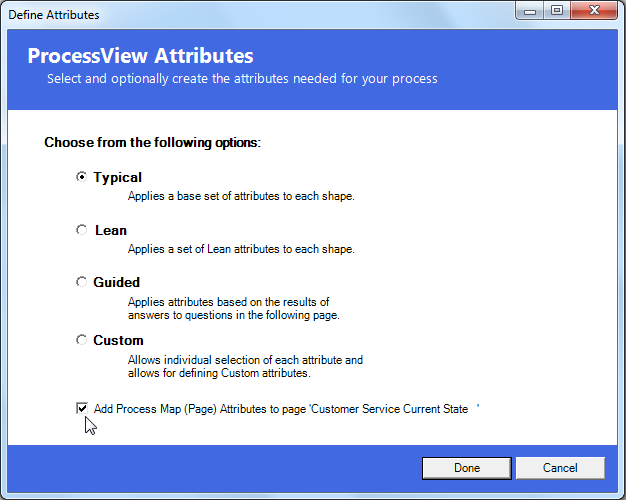Select the Typical radio button
The height and width of the screenshot is (500, 626).
[81, 177]
